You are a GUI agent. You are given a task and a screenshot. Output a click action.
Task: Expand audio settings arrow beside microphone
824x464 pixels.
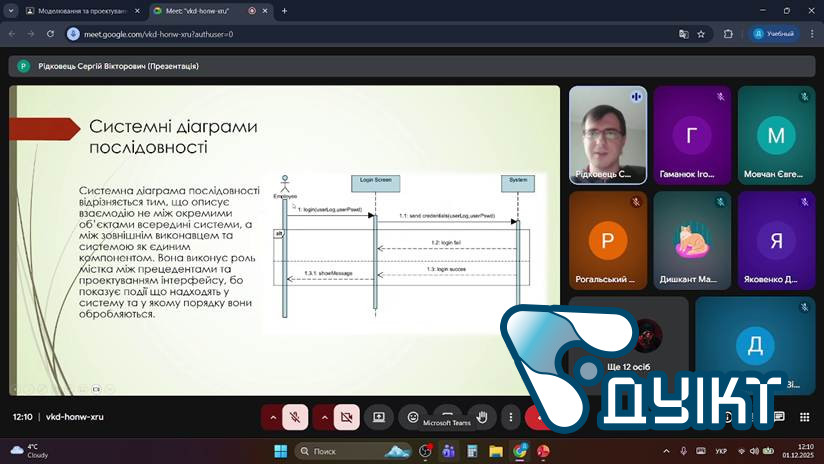coord(271,417)
